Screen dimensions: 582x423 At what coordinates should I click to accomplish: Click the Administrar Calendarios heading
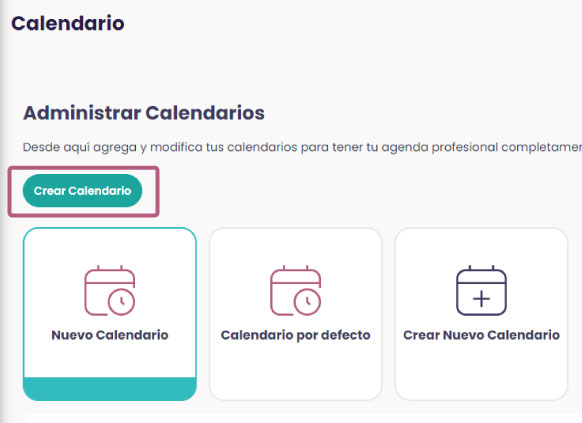(144, 113)
